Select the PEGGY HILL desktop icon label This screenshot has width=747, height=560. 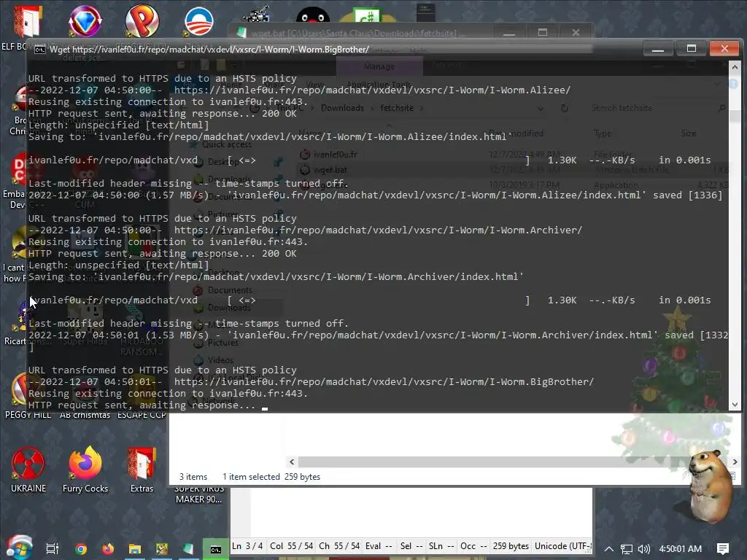pos(28,415)
